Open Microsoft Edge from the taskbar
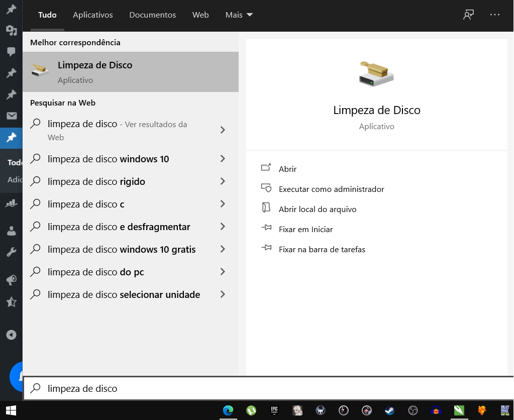Screen dimensions: 514x420 (x=228, y=410)
